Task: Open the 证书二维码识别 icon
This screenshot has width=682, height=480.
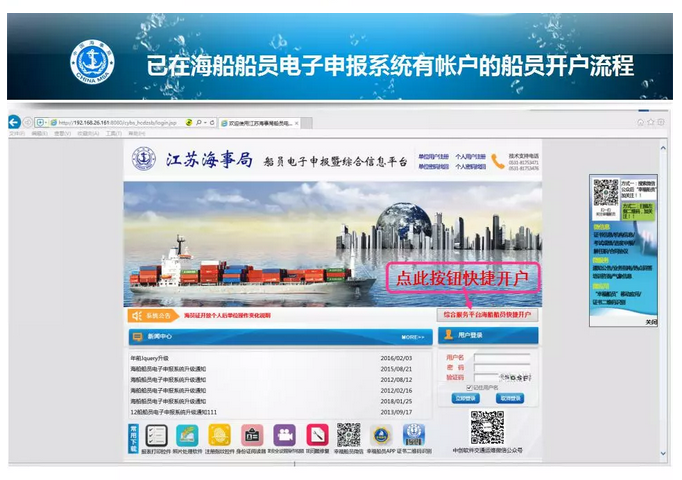Action: (414, 436)
